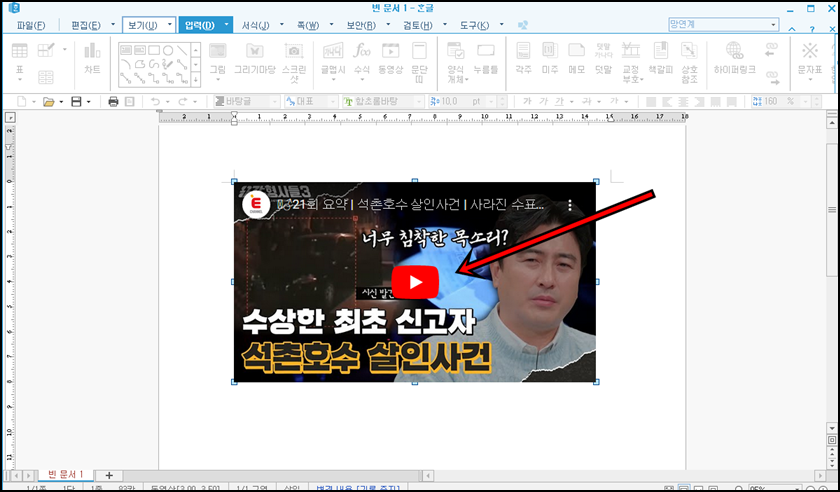The width and height of the screenshot is (840, 492).
Task: Insert an endnote with 미주
Action: [x=550, y=58]
